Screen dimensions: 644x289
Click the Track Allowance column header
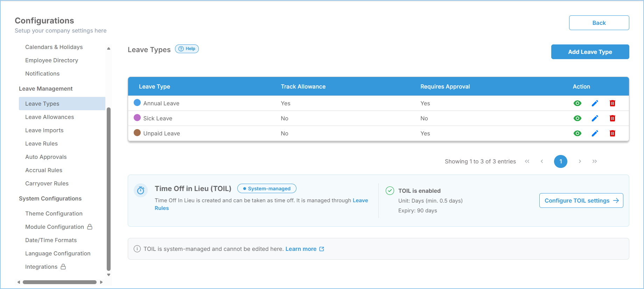[303, 86]
